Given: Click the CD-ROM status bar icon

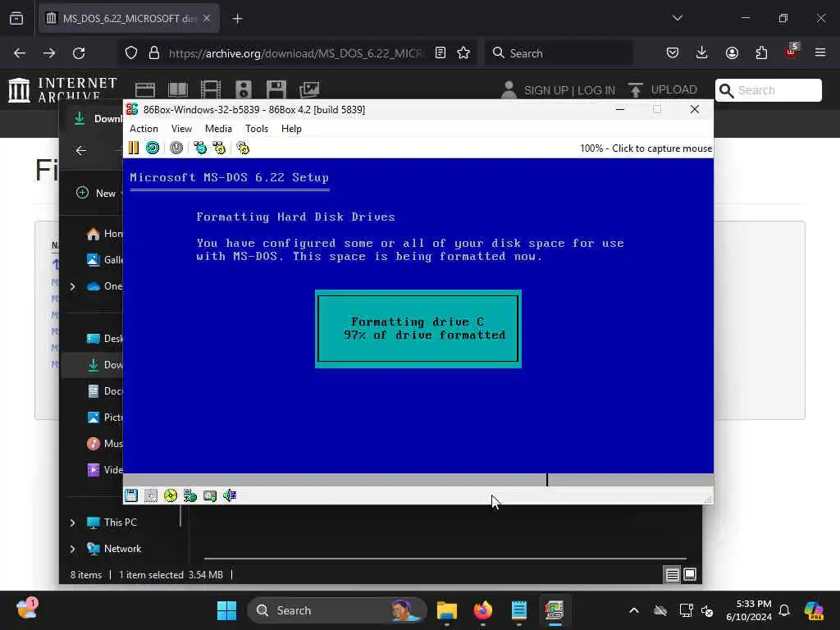Looking at the screenshot, I should click(x=171, y=495).
